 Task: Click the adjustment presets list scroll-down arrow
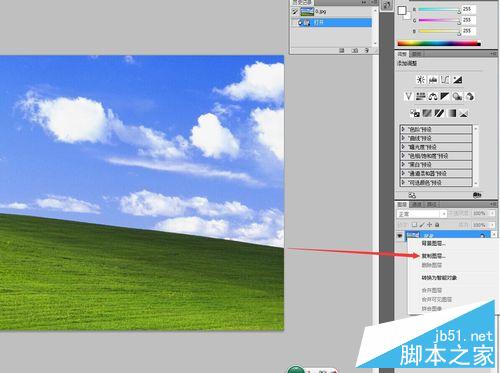476,184
